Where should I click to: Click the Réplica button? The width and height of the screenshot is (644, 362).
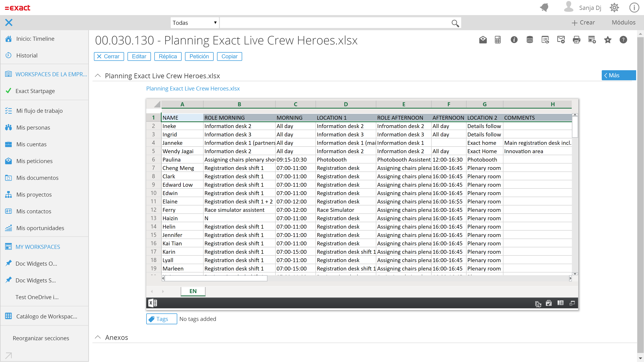click(x=168, y=56)
